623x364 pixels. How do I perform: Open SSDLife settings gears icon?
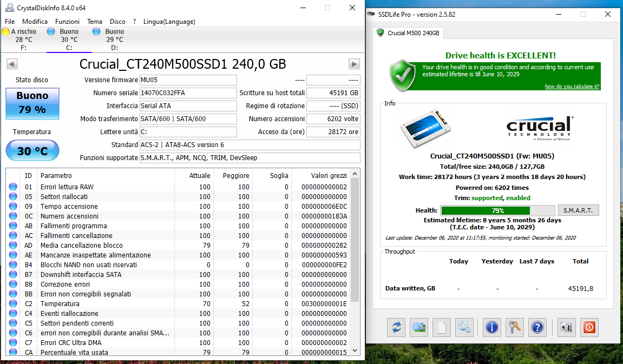coord(464,327)
